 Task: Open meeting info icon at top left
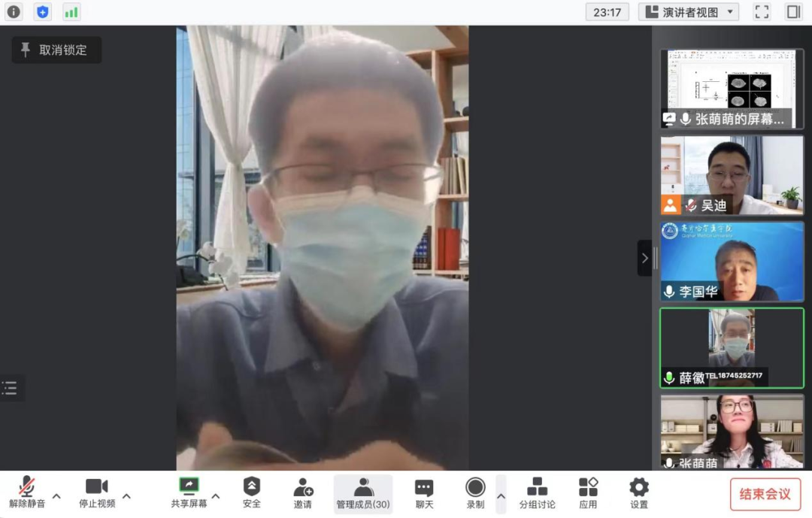point(14,12)
